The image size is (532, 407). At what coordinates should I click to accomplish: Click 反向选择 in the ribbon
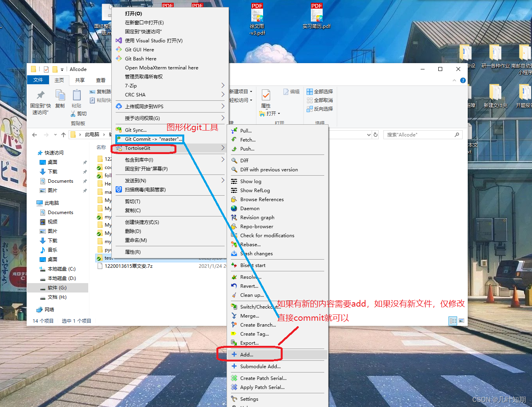[320, 109]
